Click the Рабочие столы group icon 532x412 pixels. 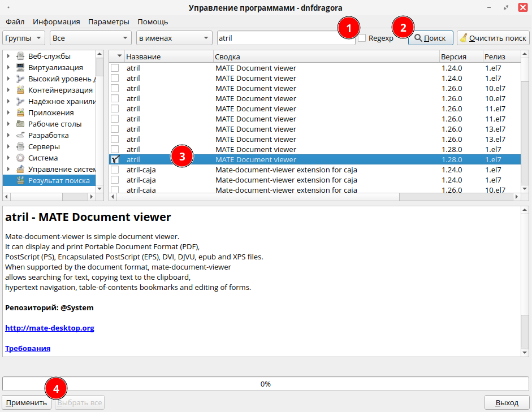click(x=20, y=124)
